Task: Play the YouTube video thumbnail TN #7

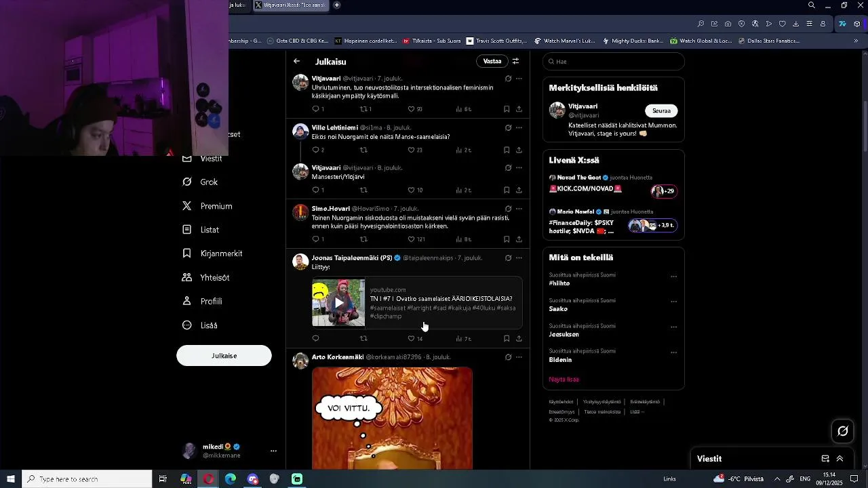Action: pyautogui.click(x=338, y=303)
